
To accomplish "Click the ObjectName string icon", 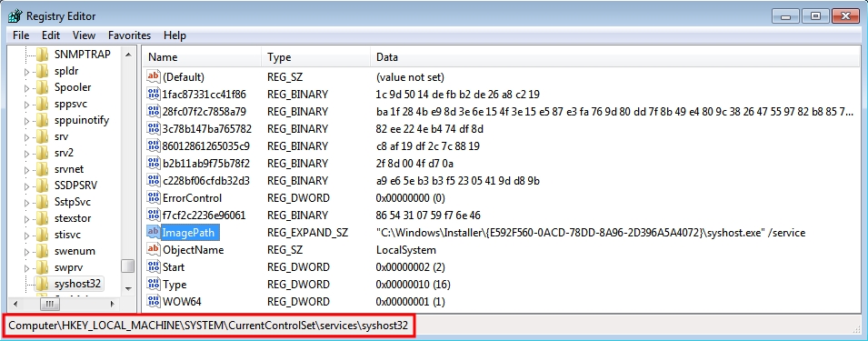I will (154, 250).
